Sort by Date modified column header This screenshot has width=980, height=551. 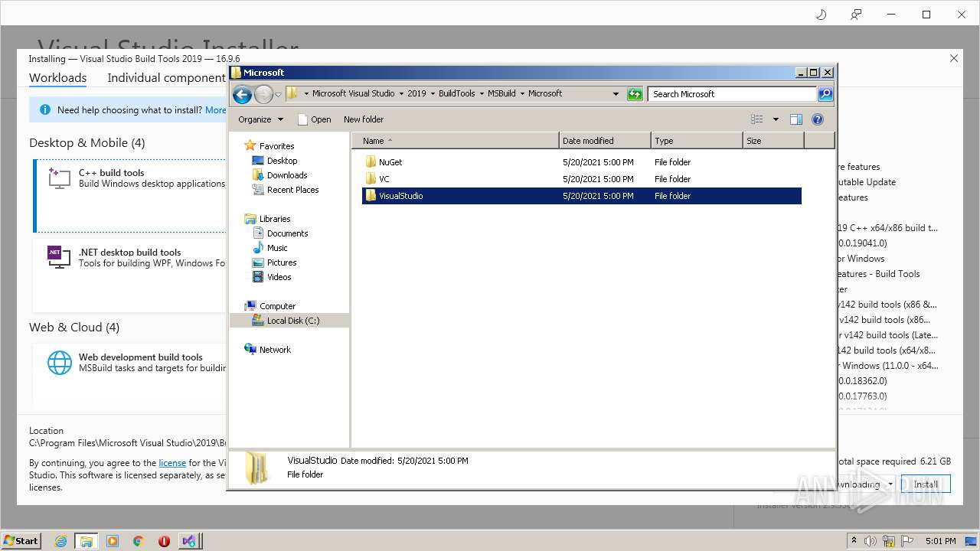pyautogui.click(x=605, y=141)
